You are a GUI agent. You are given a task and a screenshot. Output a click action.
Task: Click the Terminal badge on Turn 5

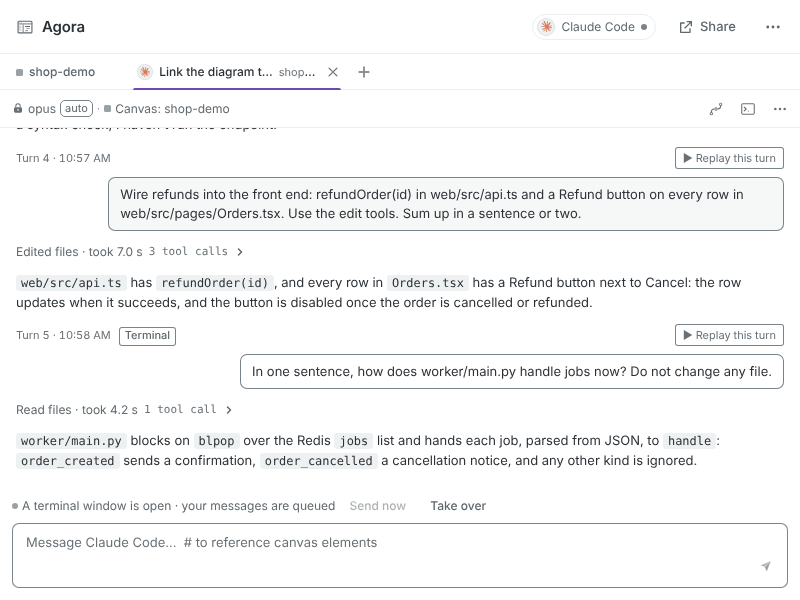click(x=147, y=336)
